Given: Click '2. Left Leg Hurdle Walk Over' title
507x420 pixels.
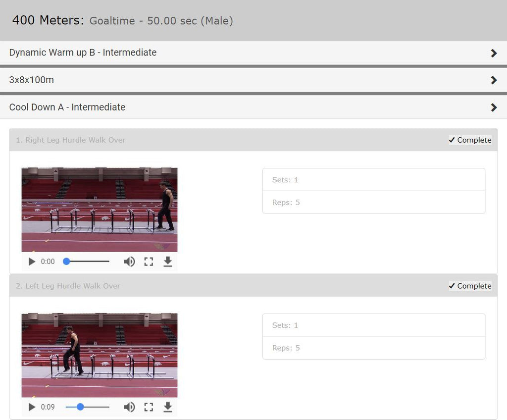Looking at the screenshot, I should coord(68,286).
